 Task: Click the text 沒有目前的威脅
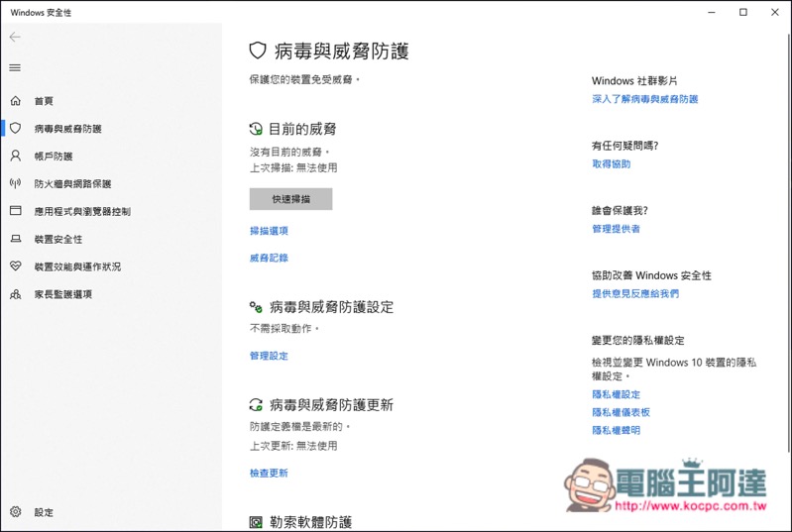(289, 152)
